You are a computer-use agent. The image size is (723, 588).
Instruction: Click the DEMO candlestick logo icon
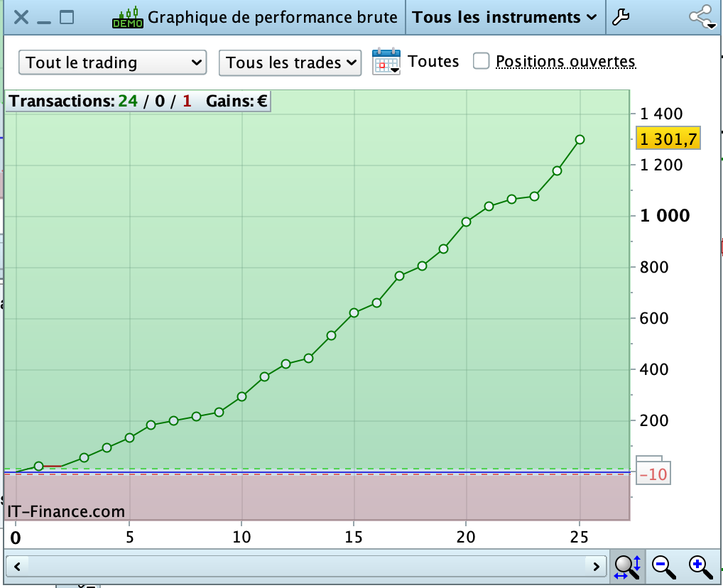(128, 18)
